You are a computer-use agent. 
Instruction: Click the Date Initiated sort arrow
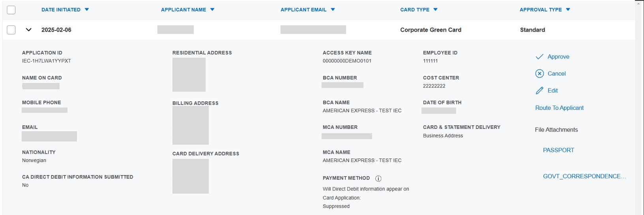[87, 10]
